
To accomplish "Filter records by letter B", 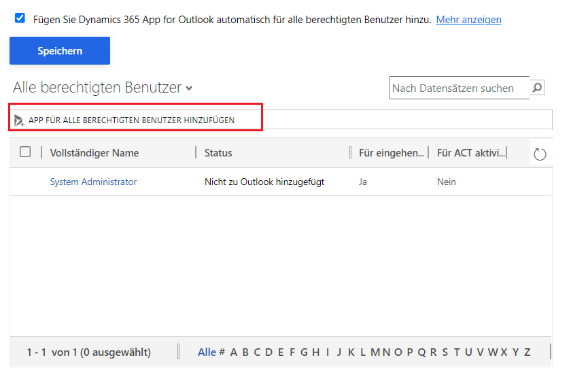I will click(x=245, y=352).
